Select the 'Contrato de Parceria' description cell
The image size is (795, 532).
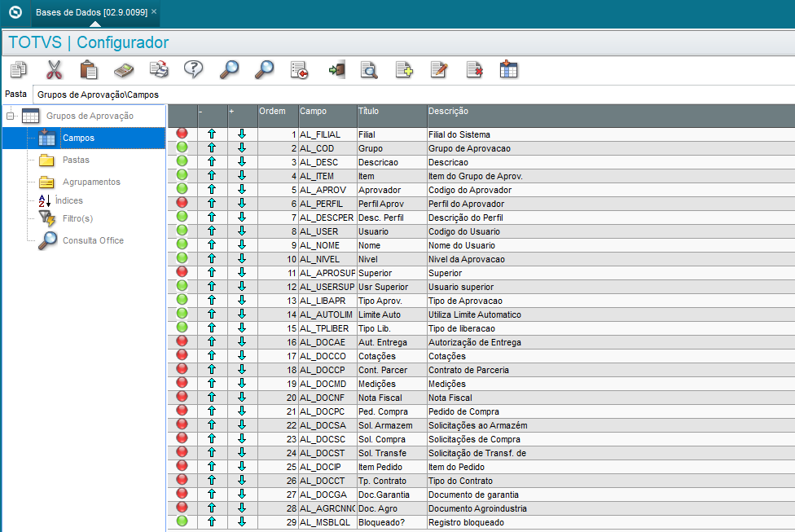(611, 370)
